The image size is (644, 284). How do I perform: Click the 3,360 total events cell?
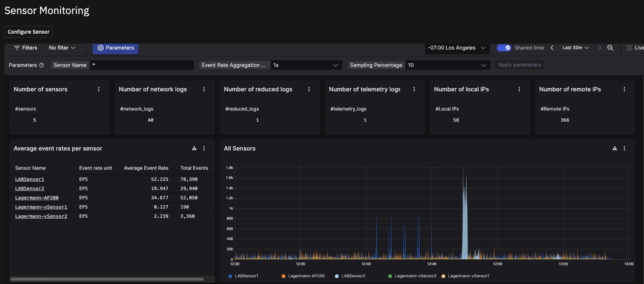(188, 216)
